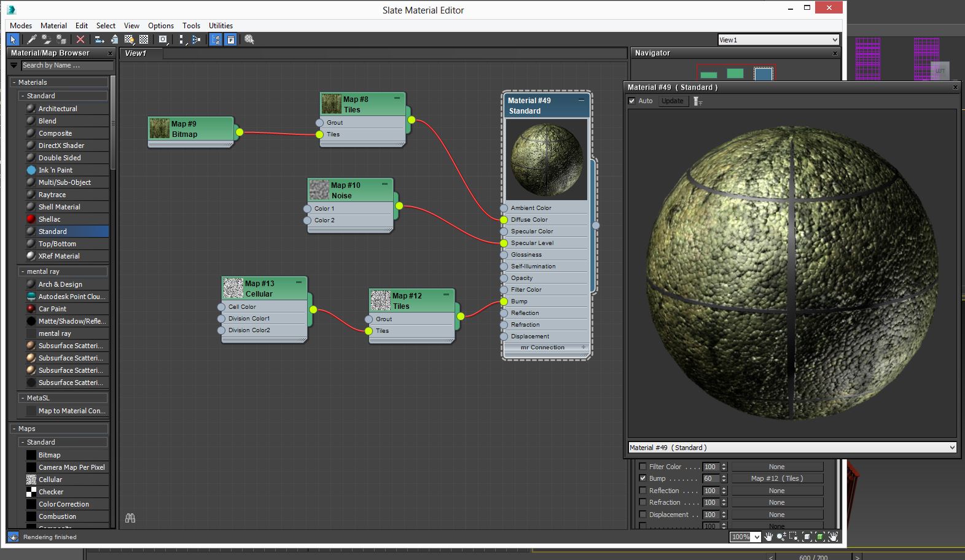Click the Zoom Region tool icon
The height and width of the screenshot is (560, 965).
794,537
